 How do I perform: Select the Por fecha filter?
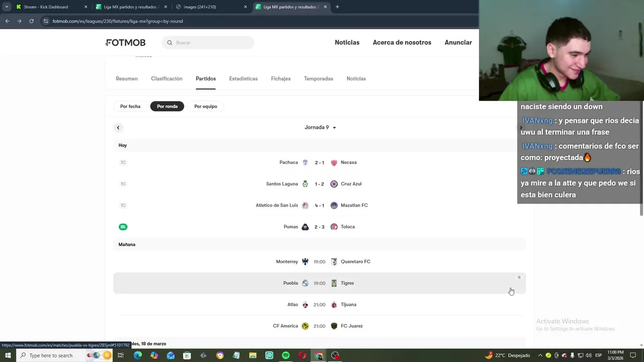coord(130,106)
